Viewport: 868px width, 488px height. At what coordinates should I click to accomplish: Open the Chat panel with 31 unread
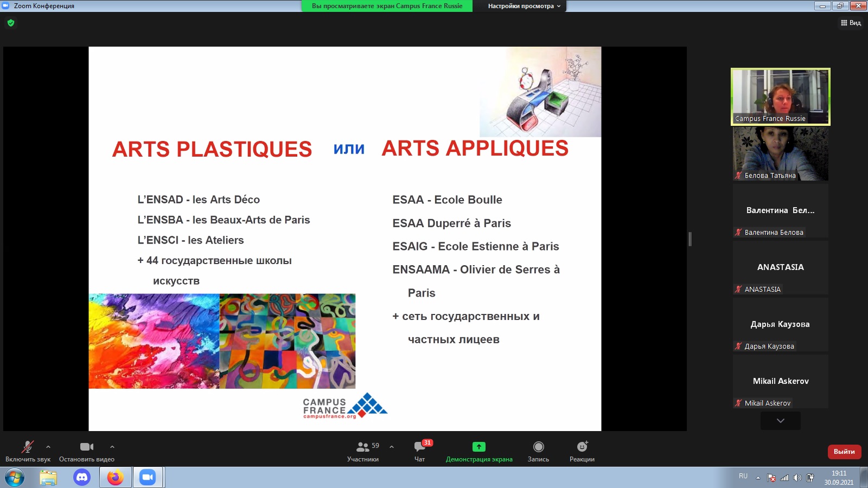[x=419, y=447]
